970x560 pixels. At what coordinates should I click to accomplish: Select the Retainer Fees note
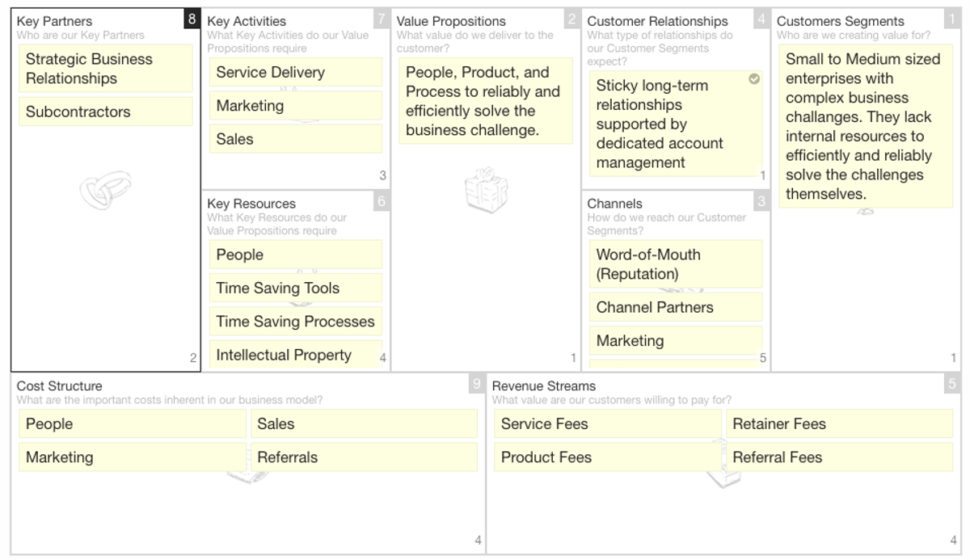point(839,423)
